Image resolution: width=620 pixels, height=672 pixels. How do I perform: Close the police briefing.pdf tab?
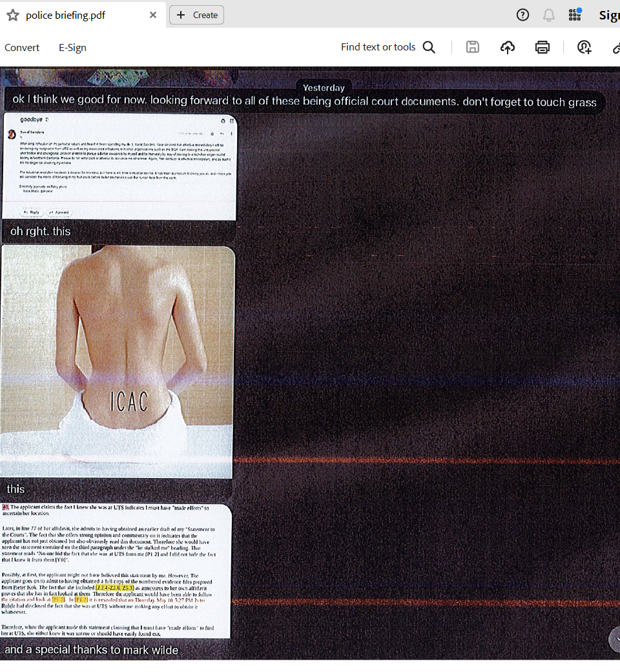click(x=153, y=15)
